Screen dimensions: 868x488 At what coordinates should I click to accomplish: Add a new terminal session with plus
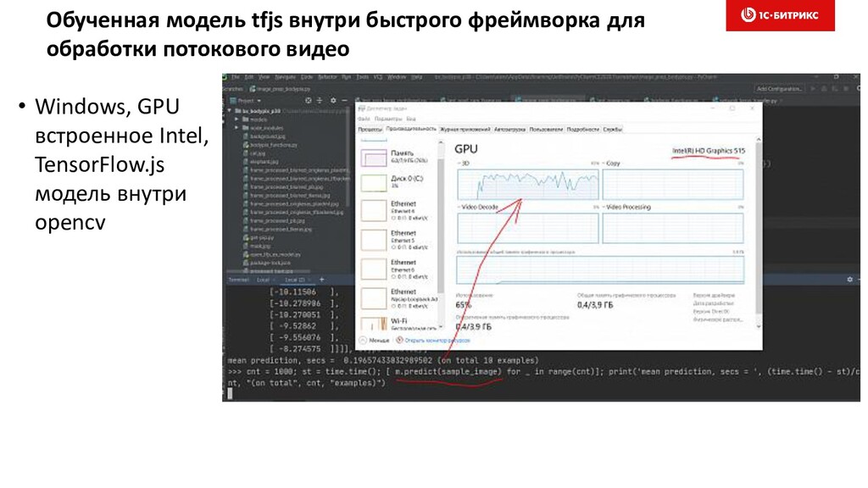tap(321, 280)
